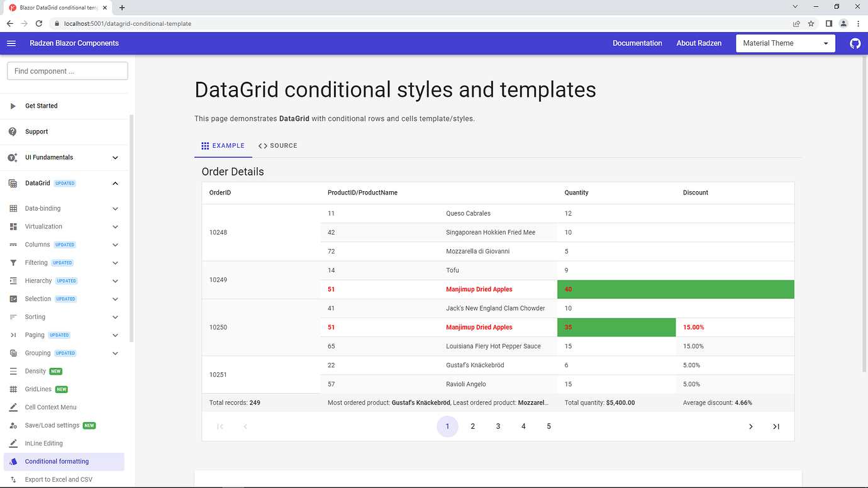The height and width of the screenshot is (488, 868).
Task: Go to page 3 of grid
Action: 498,426
